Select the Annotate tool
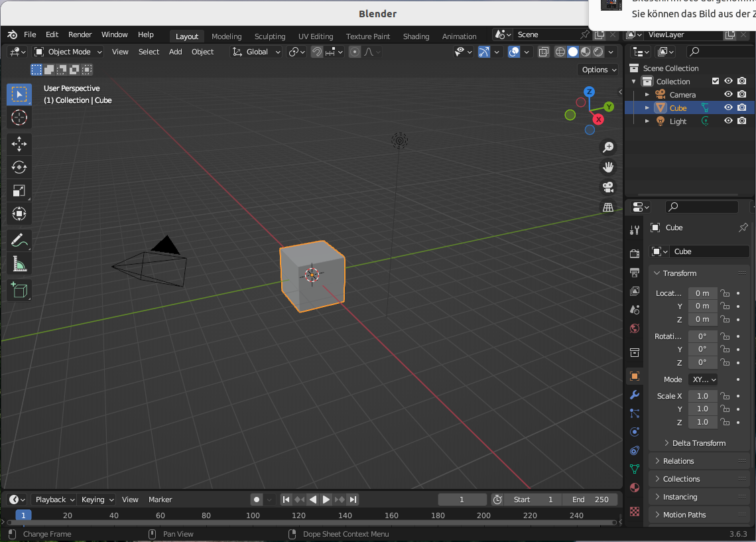The image size is (756, 542). point(19,240)
